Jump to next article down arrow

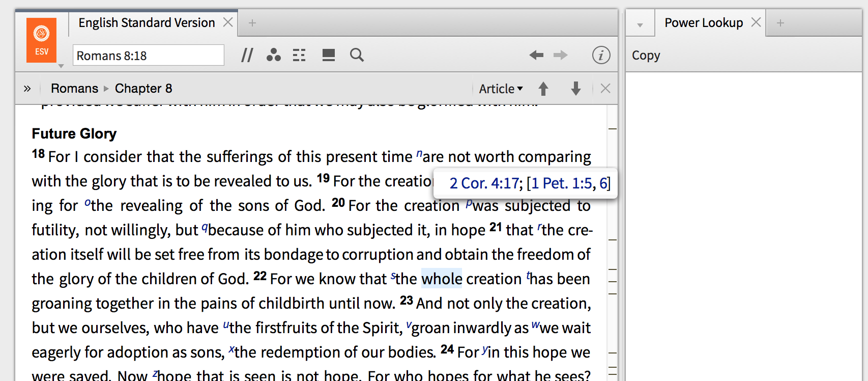point(576,89)
